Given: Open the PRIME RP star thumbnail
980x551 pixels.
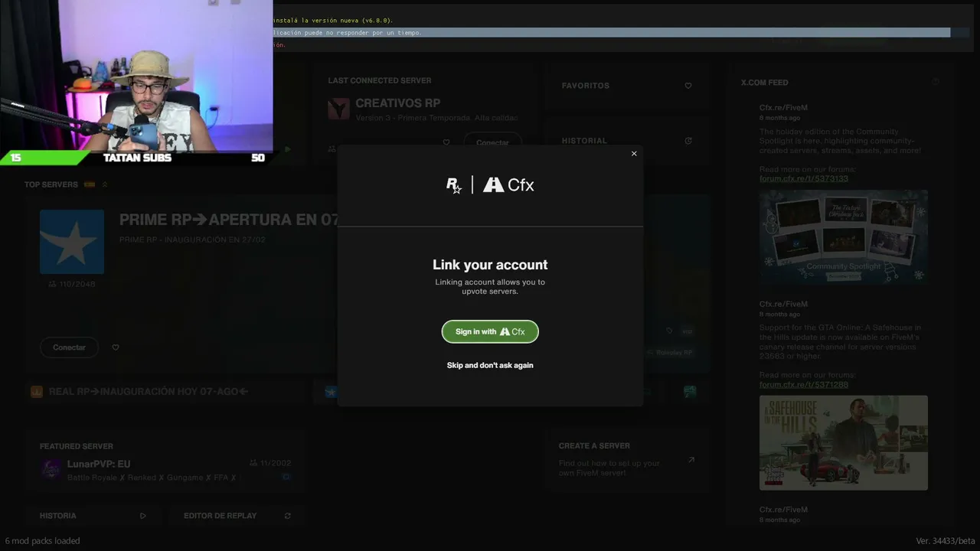Looking at the screenshot, I should pyautogui.click(x=72, y=242).
